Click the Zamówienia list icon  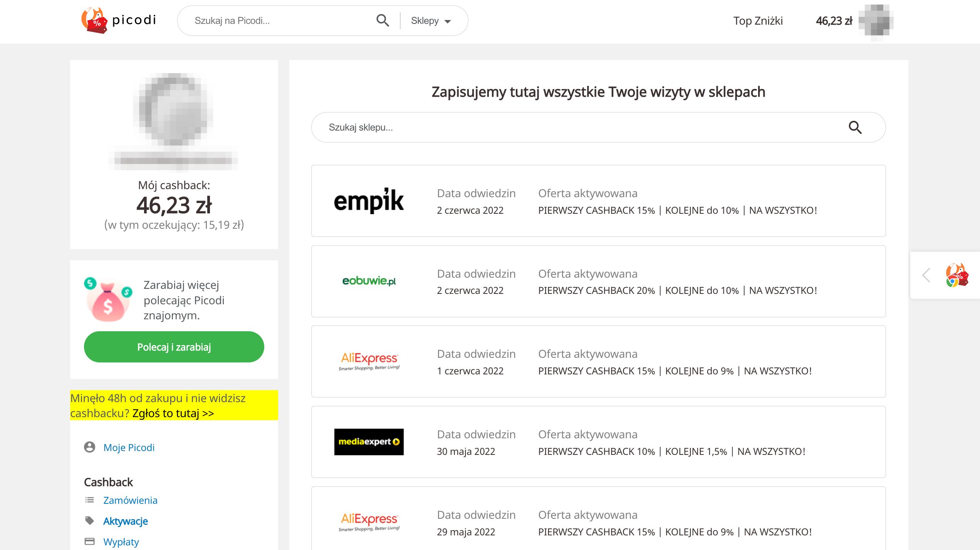point(89,500)
